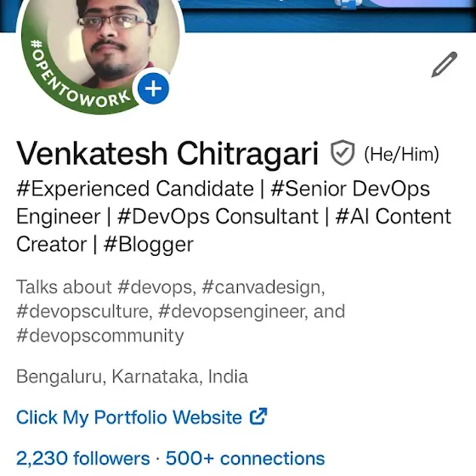Tap the #devopsculture hashtag
This screenshot has height=476, width=476.
click(x=82, y=311)
